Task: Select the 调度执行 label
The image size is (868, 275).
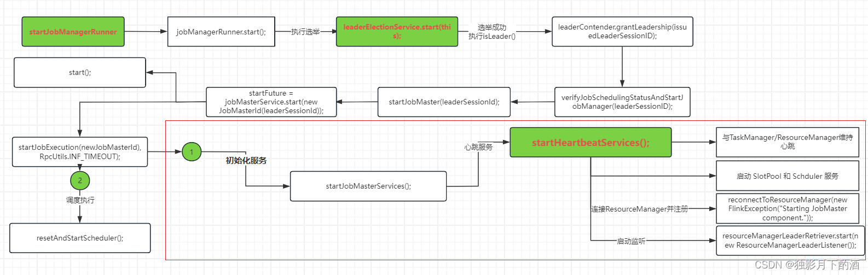Action: [x=80, y=200]
